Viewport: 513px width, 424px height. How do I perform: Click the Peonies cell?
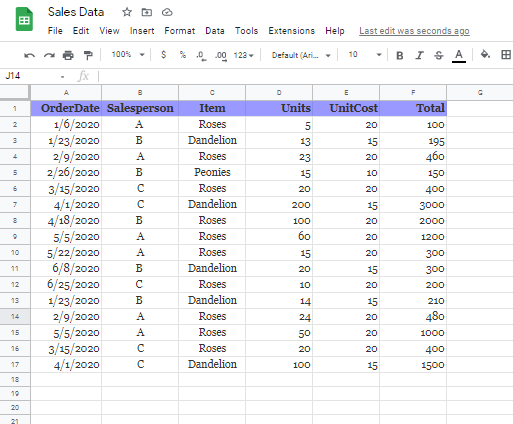pyautogui.click(x=212, y=172)
